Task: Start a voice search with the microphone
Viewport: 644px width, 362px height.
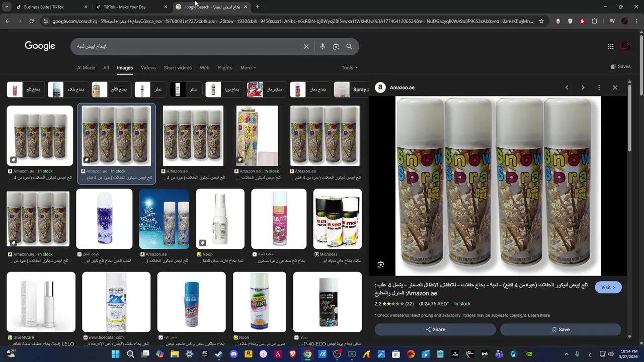Action: pyautogui.click(x=323, y=46)
